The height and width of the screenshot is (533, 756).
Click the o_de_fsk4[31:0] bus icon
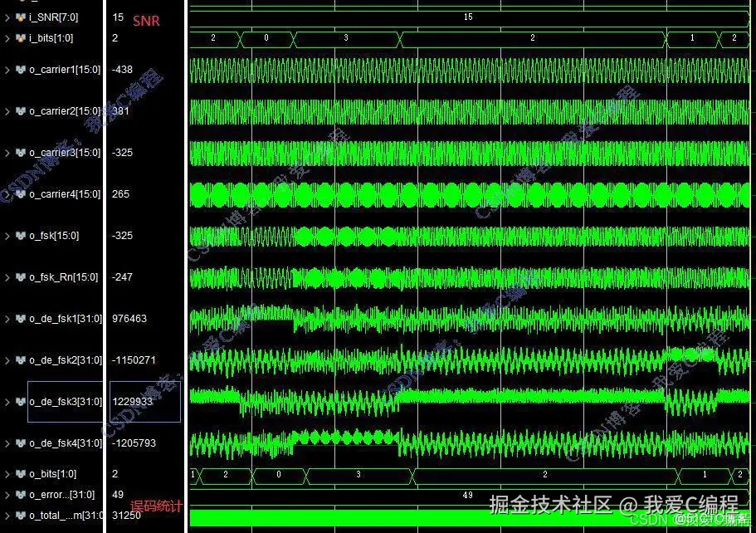pyautogui.click(x=20, y=443)
